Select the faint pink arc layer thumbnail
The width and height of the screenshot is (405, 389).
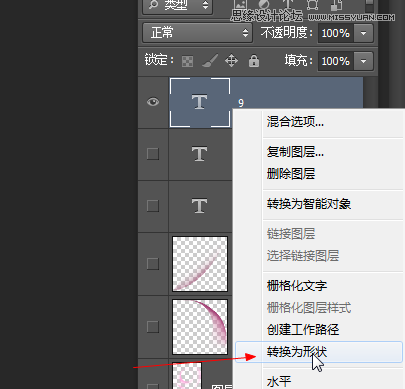coord(200,264)
